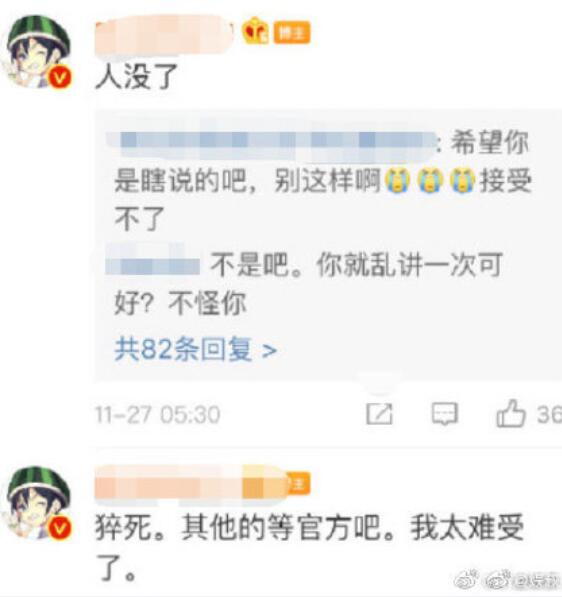Open the comment reply icon
Screen dimensions: 562x597
444,414
